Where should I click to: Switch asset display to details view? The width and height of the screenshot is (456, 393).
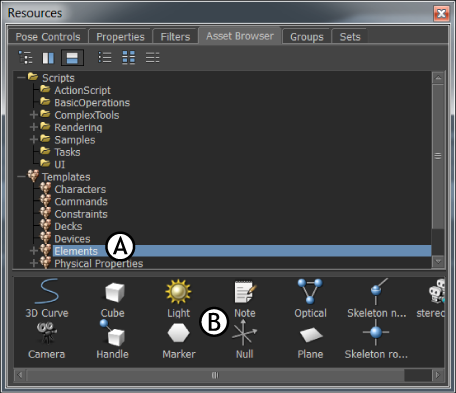(152, 57)
